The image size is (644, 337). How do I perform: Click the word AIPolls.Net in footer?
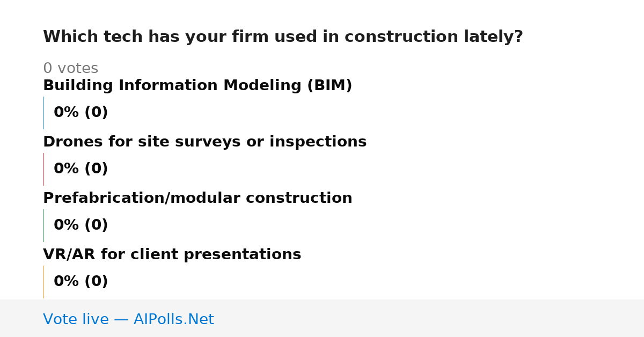(173, 319)
